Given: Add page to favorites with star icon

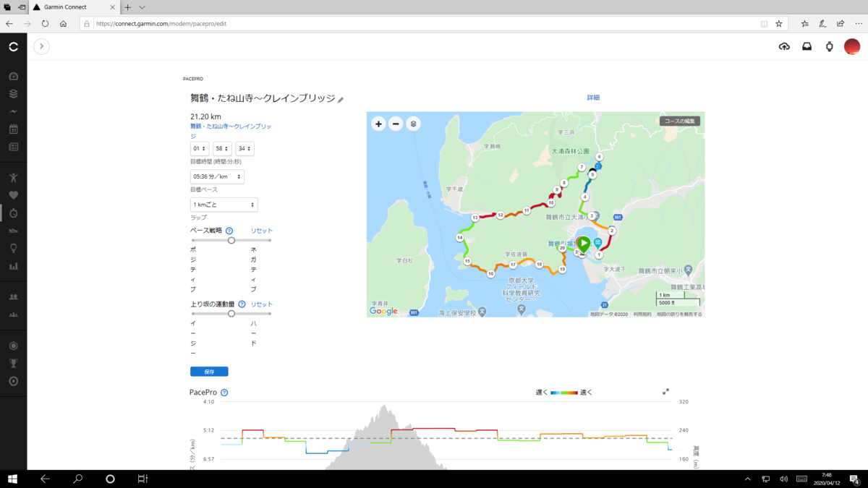Looking at the screenshot, I should point(779,23).
